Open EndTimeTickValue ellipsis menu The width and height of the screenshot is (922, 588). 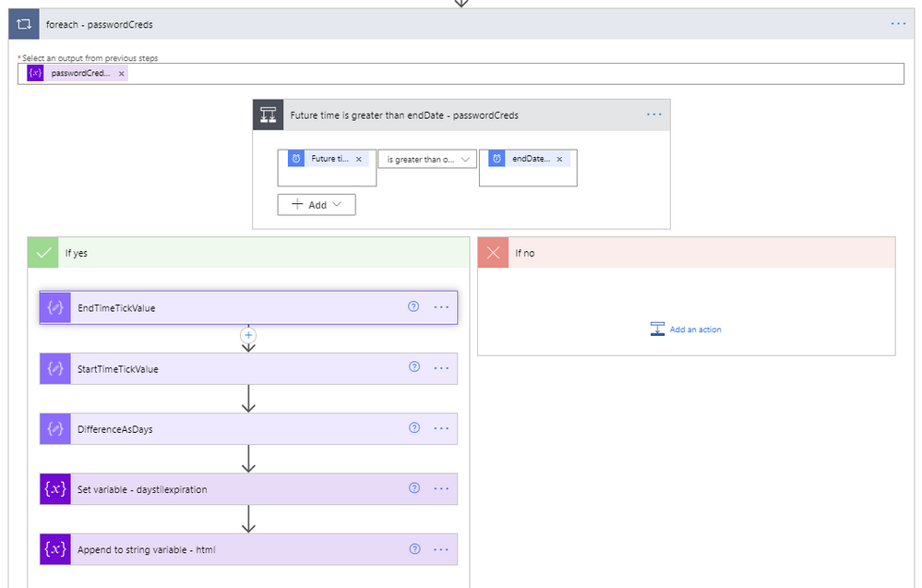click(441, 307)
